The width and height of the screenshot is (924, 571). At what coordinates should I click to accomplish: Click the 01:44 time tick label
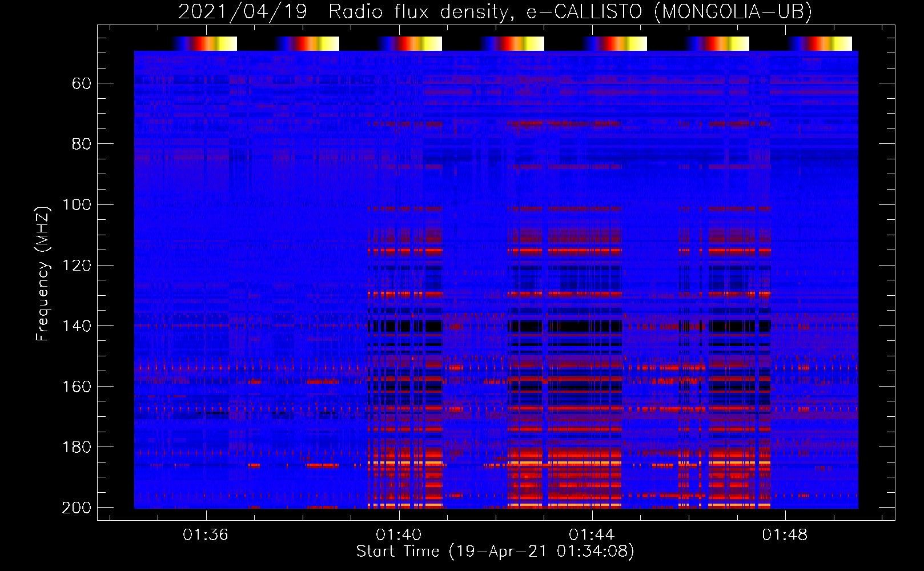592,535
